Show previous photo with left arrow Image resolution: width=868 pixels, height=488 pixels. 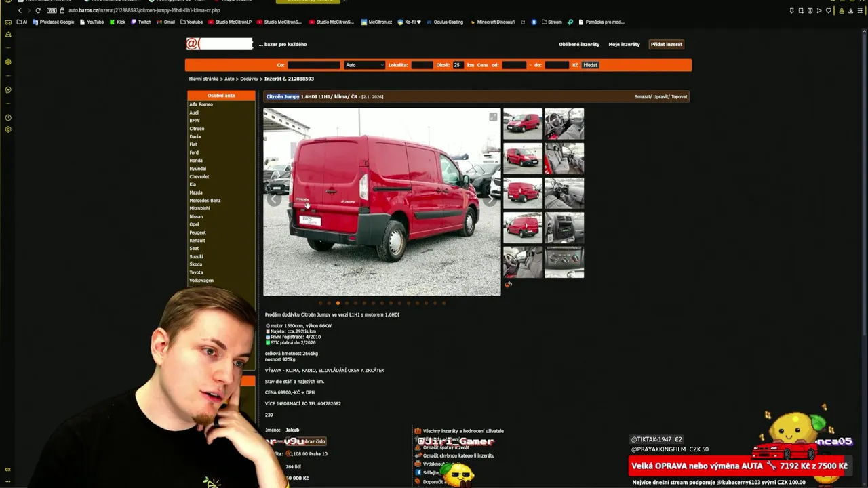273,199
